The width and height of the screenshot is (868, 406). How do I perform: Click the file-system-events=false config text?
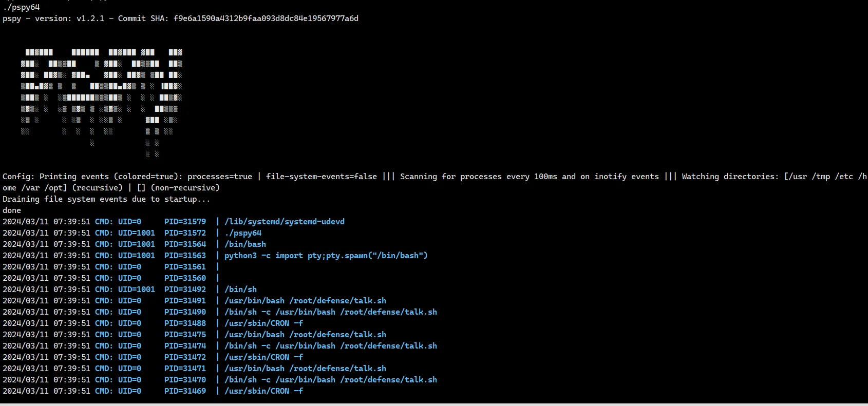click(x=322, y=177)
